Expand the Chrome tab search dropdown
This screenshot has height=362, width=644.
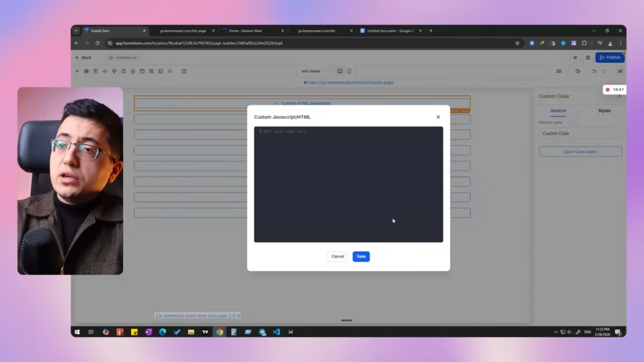click(76, 31)
